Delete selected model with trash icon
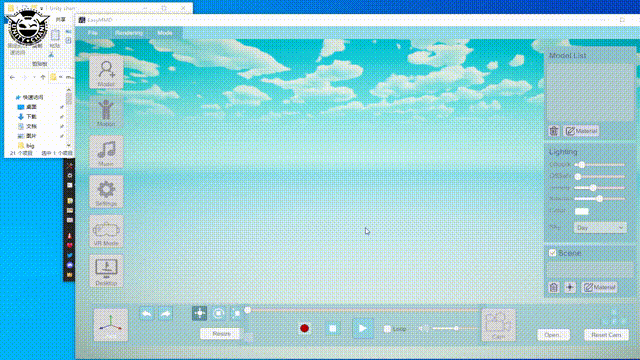 coord(554,131)
